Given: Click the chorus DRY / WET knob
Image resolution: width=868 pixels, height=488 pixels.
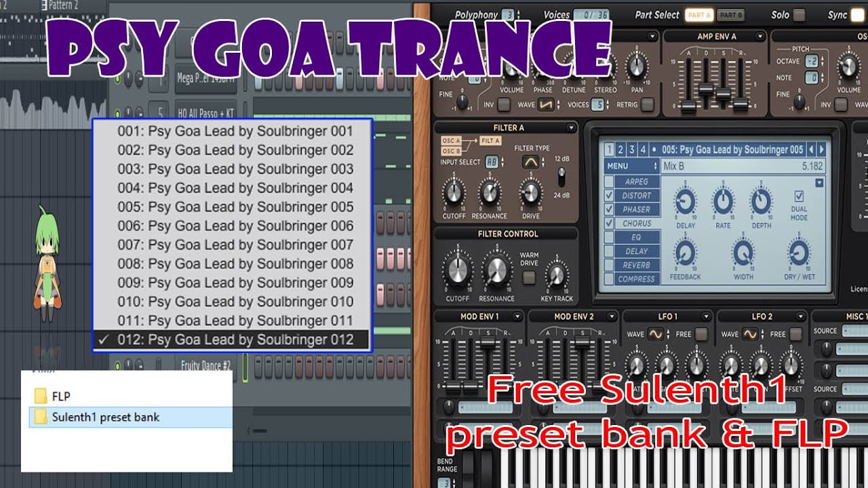Looking at the screenshot, I should 799,253.
